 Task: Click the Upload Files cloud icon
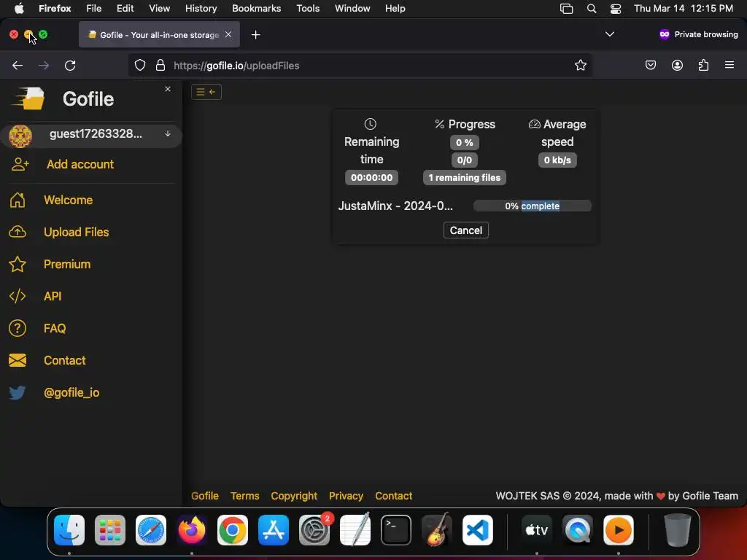[18, 232]
